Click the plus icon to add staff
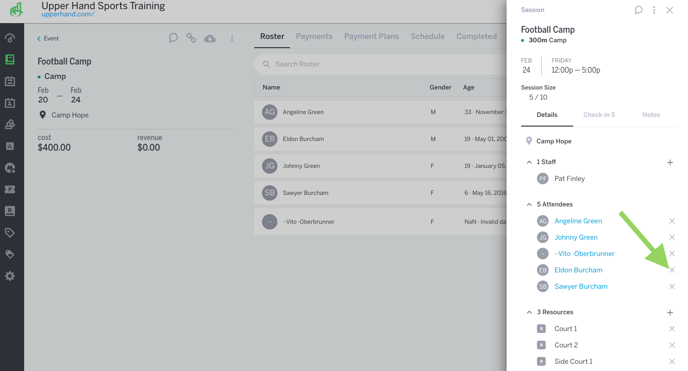 [670, 163]
